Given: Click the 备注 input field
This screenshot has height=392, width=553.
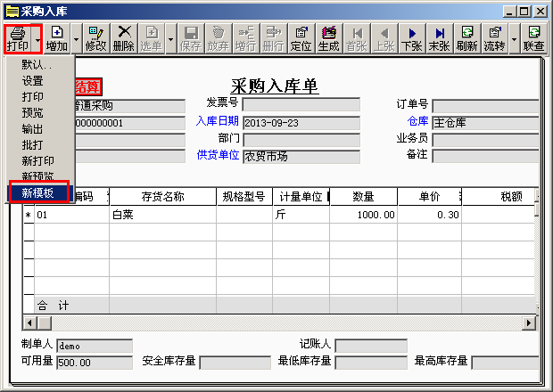Looking at the screenshot, I should point(486,156).
